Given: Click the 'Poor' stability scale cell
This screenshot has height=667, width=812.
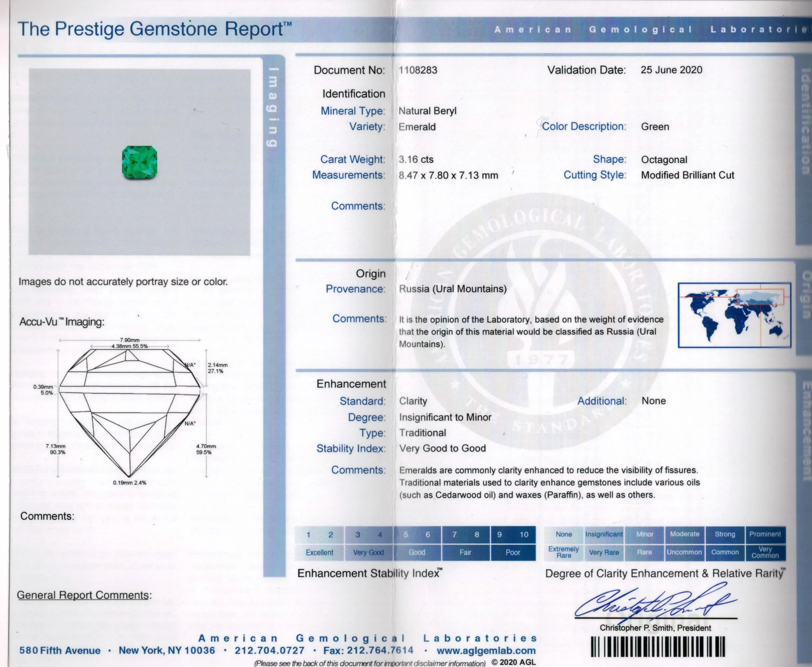Looking at the screenshot, I should [x=513, y=552].
